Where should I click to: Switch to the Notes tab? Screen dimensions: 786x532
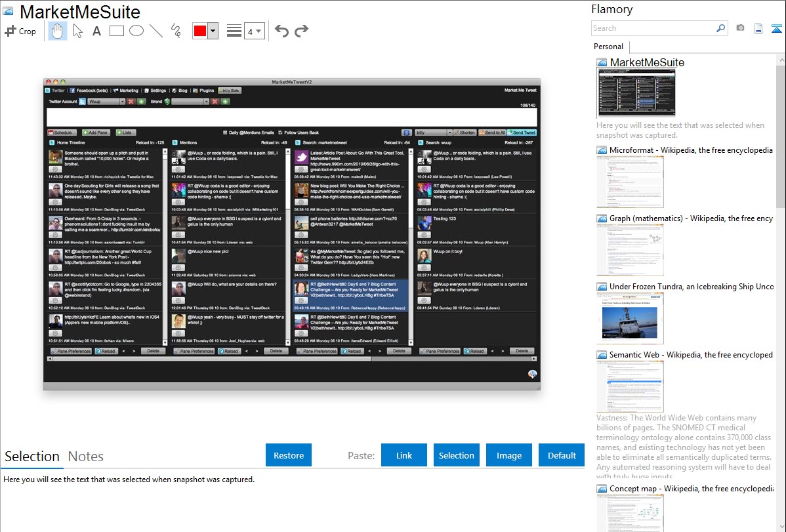point(86,457)
